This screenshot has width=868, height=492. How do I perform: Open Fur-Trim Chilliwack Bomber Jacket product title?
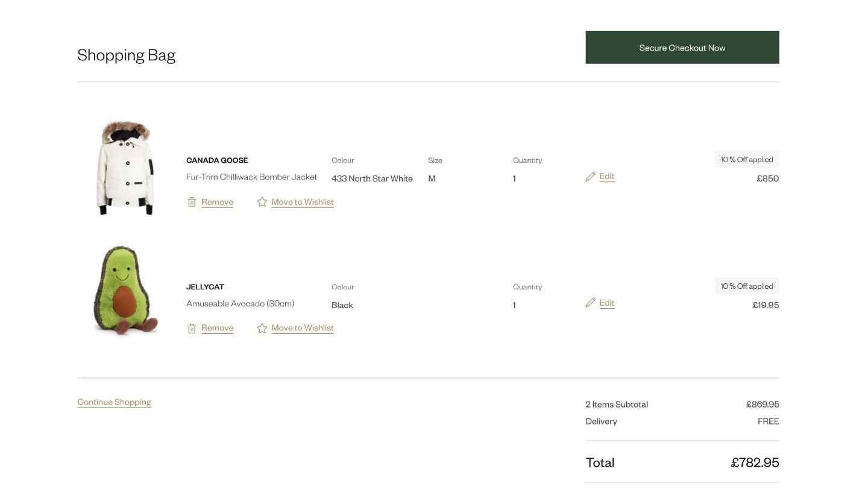coord(251,177)
